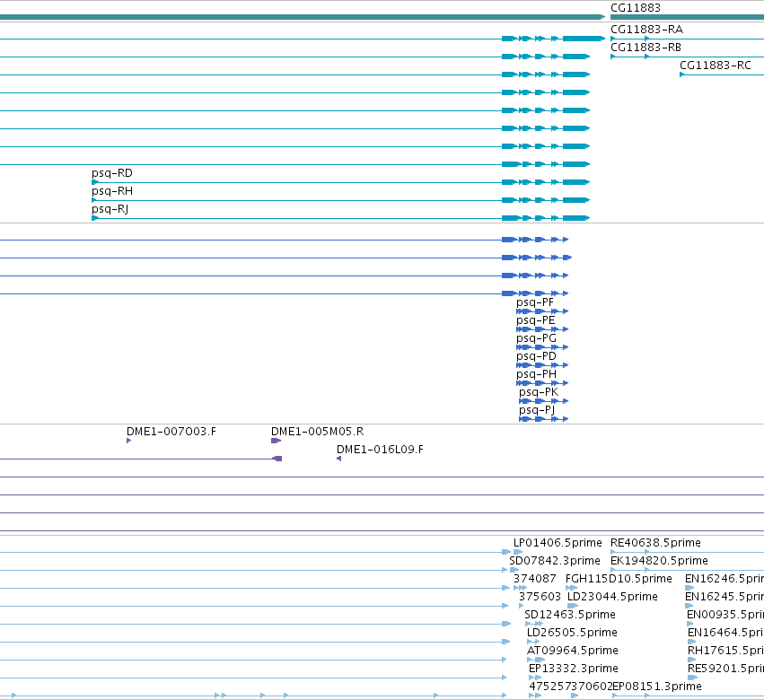Click the EN16464 EST label

click(x=725, y=633)
